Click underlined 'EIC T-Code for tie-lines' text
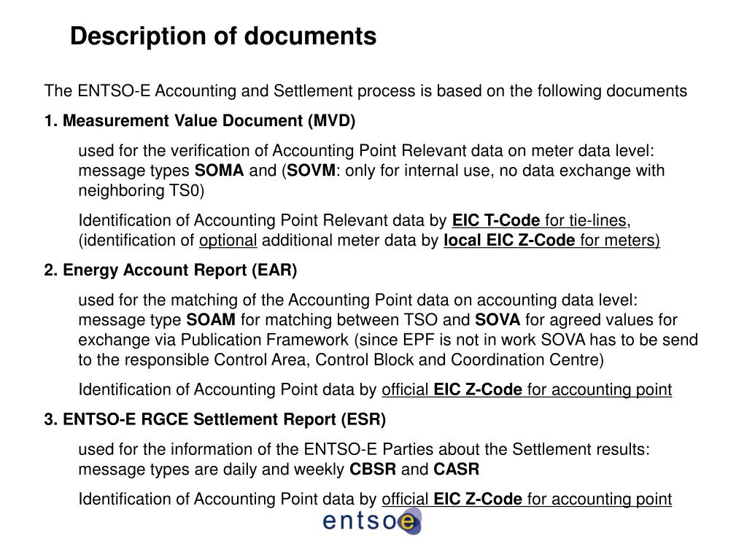 (539, 220)
